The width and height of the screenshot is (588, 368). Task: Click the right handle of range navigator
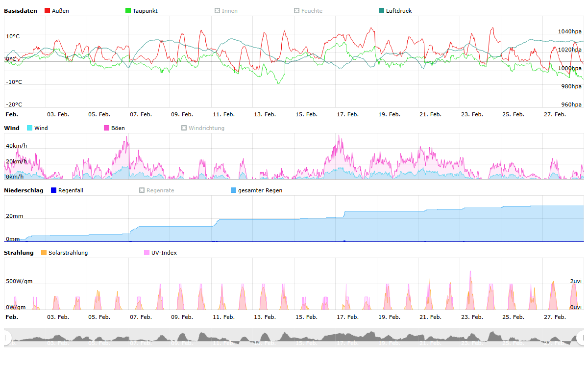[581, 338]
